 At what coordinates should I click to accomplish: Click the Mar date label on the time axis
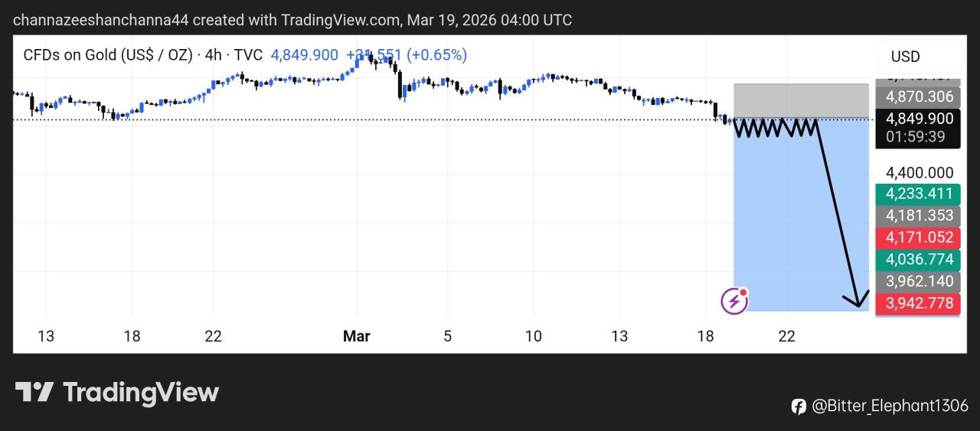pyautogui.click(x=356, y=336)
